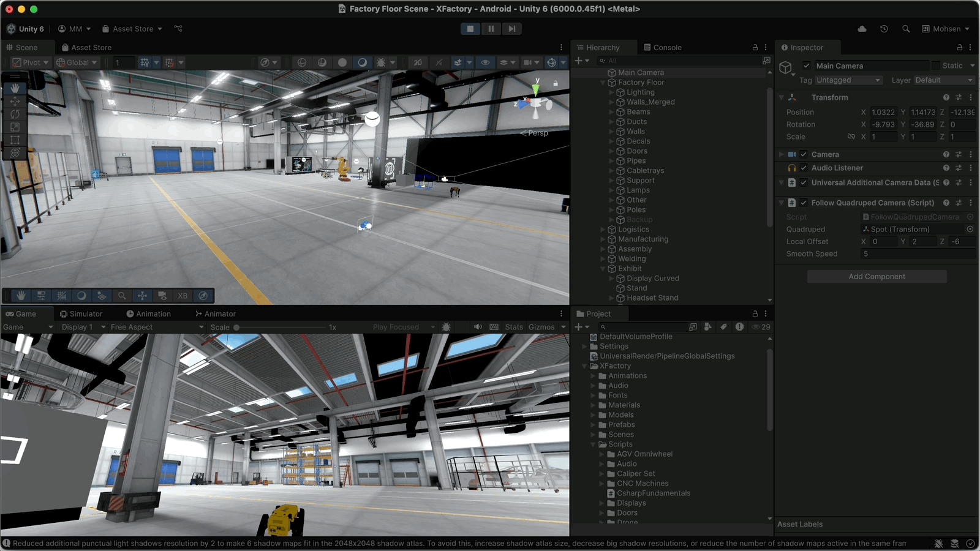Open the Free Aspect dropdown

pyautogui.click(x=157, y=327)
